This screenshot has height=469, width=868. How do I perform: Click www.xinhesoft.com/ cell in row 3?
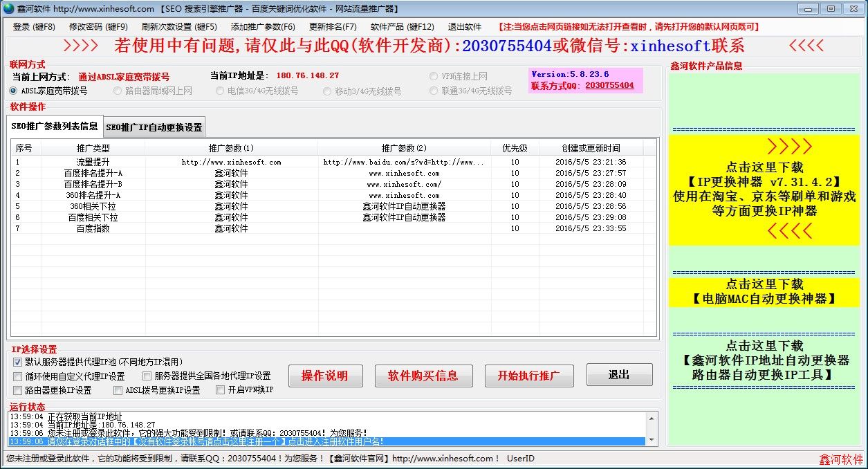point(404,184)
